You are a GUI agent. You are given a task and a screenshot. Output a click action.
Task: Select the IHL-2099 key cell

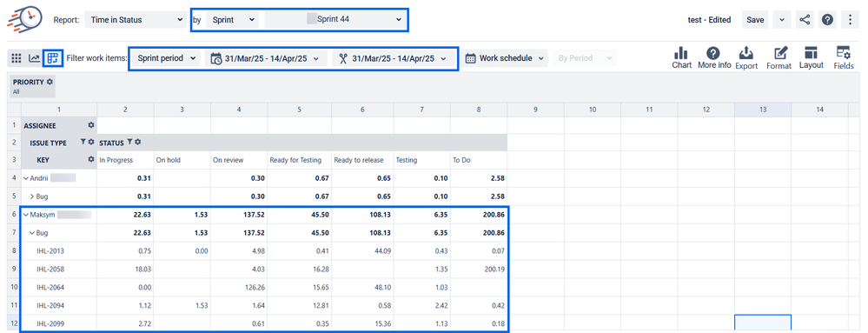pyautogui.click(x=59, y=323)
